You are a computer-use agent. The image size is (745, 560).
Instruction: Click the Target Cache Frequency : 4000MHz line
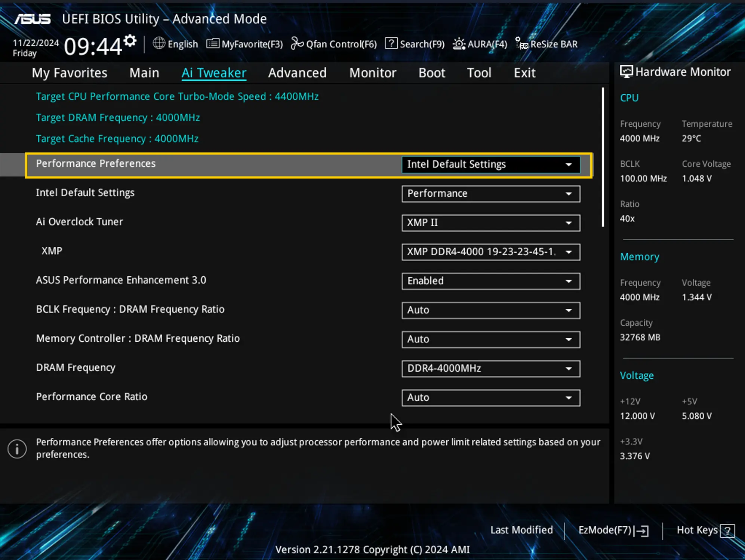pyautogui.click(x=117, y=139)
